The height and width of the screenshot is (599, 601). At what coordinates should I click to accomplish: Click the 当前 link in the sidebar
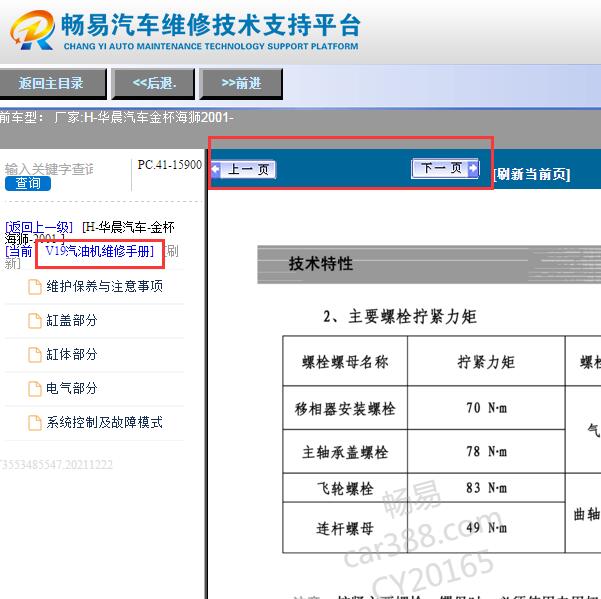coord(19,251)
